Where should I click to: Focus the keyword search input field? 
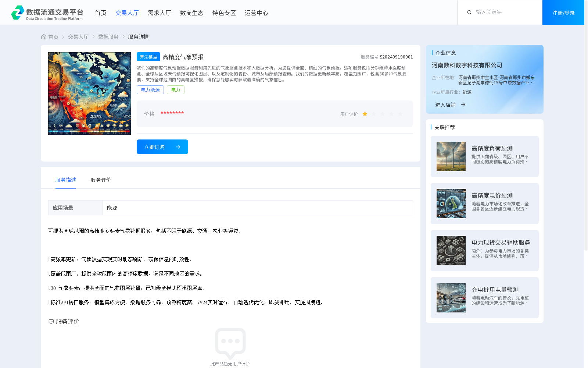click(x=505, y=12)
